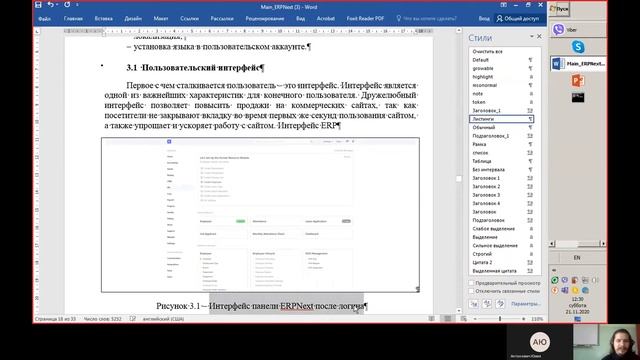This screenshot has height=360, width=640.
Task: Open the Acrobat ribbon tab
Action: click(326, 18)
